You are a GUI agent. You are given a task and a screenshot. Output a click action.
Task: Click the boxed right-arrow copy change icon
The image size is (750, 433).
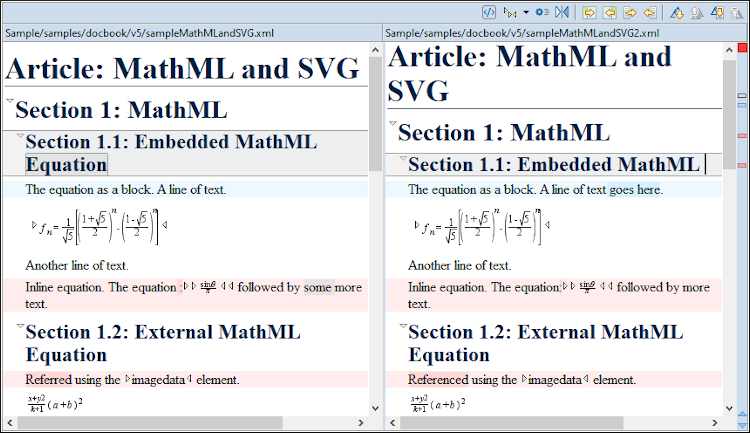coord(590,13)
